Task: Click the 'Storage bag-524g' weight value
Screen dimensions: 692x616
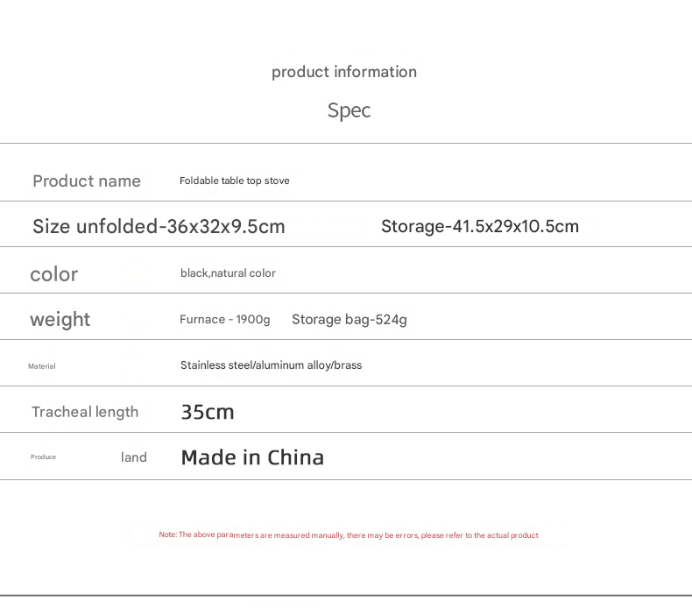Action: point(349,320)
